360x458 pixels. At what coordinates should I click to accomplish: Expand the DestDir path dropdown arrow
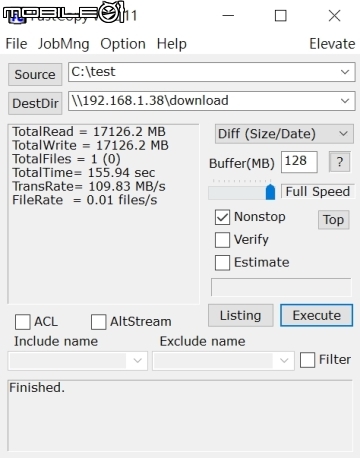pos(345,100)
